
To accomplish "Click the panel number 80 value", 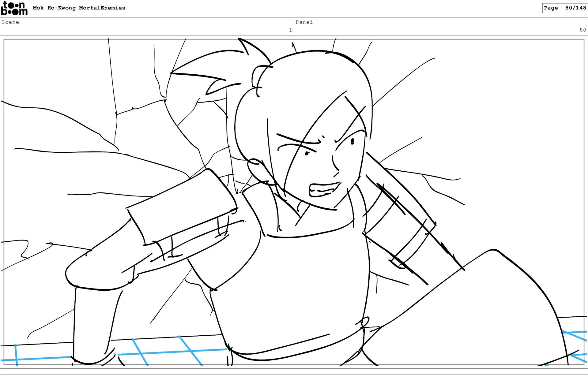I will click(x=582, y=30).
